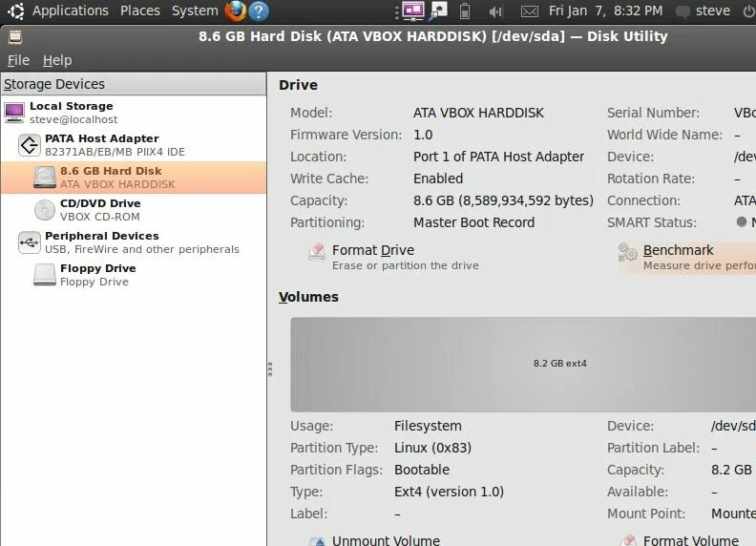Select the 8.2 GB ext4 volume block

click(523, 365)
